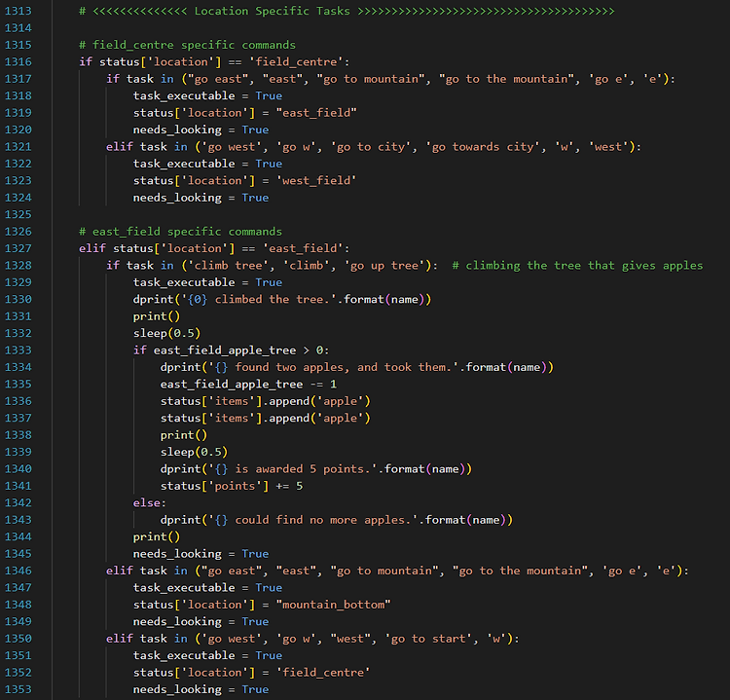This screenshot has height=700, width=730.
Task: Click 'climb tree' string on line 1328
Action: coord(228,266)
